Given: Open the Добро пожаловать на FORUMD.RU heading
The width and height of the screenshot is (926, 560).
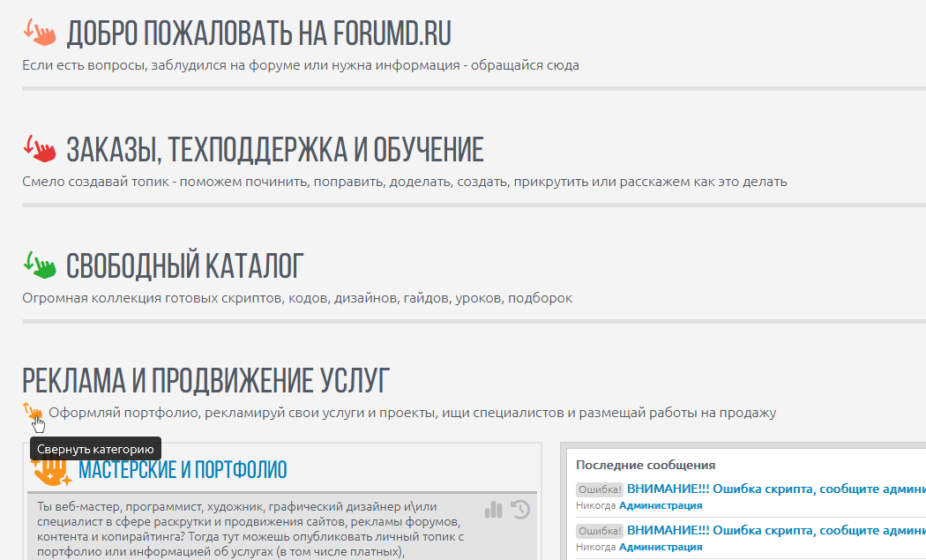Looking at the screenshot, I should click(258, 34).
